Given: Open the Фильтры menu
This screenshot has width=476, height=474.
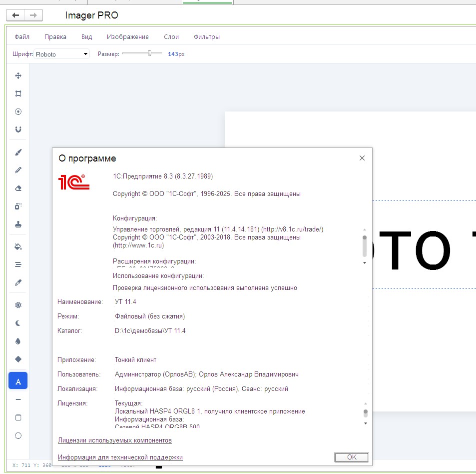Looking at the screenshot, I should click(x=207, y=37).
